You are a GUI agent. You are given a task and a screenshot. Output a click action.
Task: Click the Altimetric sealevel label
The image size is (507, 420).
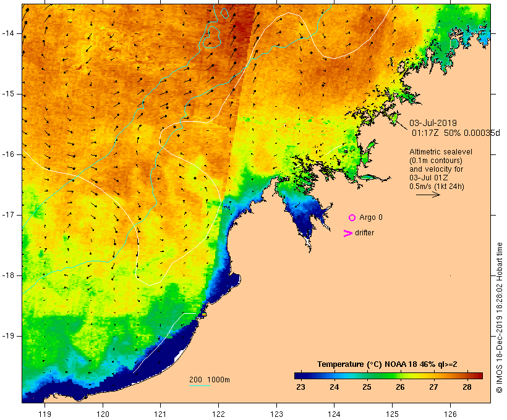[x=441, y=152]
